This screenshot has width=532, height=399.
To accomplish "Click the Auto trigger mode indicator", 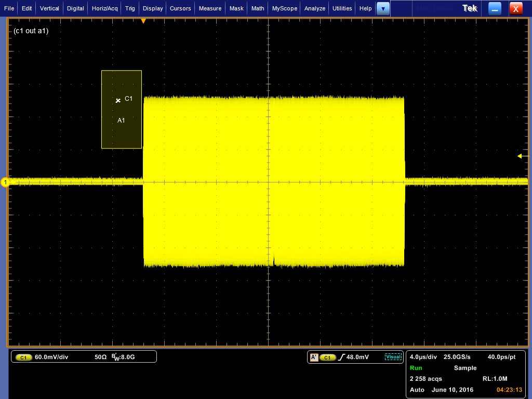I will pyautogui.click(x=417, y=390).
